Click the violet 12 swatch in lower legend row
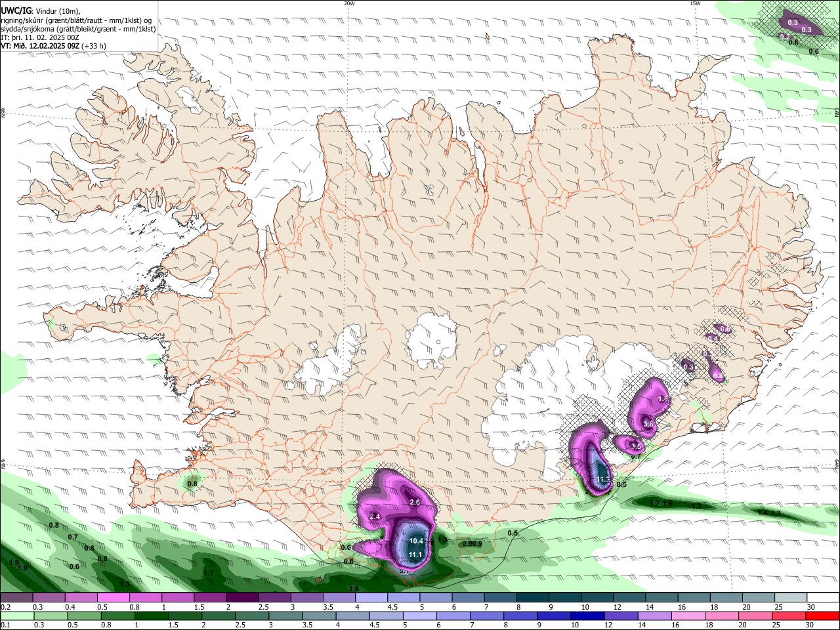Viewport: 840px width, 630px height. pyautogui.click(x=621, y=616)
